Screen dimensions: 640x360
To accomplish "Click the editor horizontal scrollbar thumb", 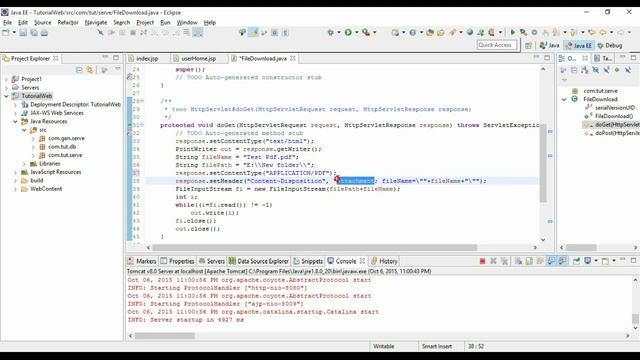I will point(314,247).
